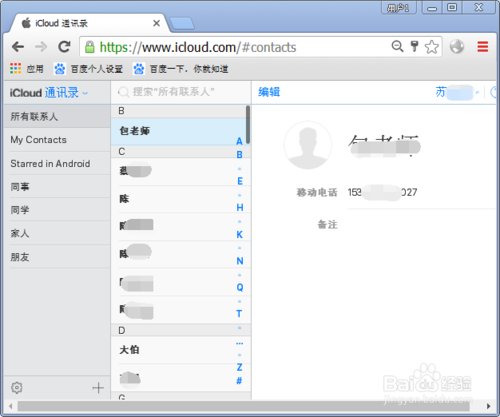
Task: Click the 用户1 profile button in title bar
Action: tap(398, 7)
